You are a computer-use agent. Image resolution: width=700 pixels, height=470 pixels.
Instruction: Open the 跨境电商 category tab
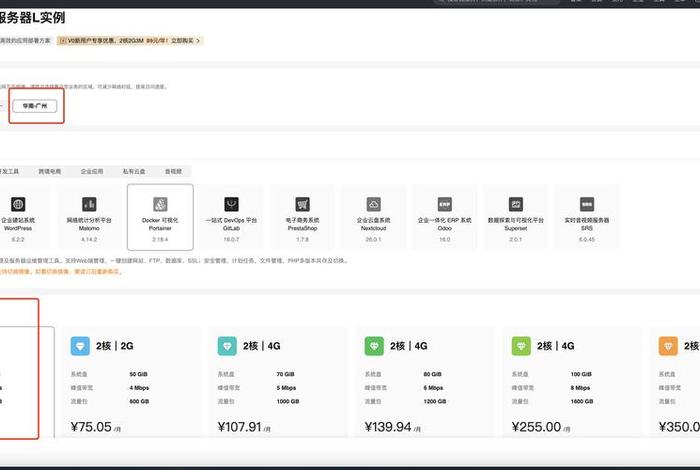pos(50,171)
